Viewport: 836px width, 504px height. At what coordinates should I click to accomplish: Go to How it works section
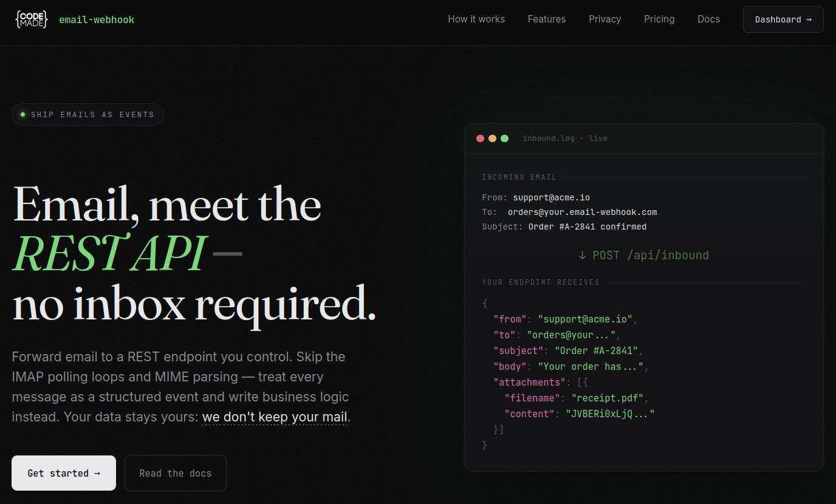point(476,19)
